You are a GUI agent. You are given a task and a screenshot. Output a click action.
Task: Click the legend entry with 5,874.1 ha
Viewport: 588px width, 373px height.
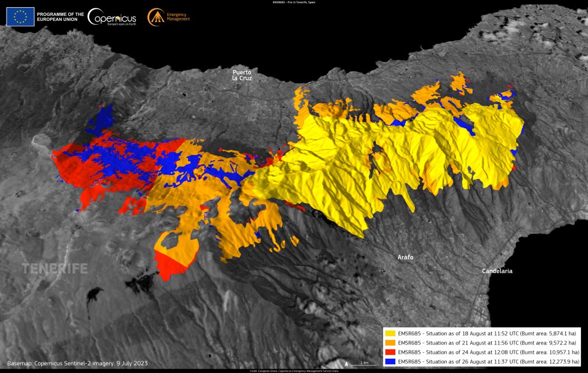[487, 333]
